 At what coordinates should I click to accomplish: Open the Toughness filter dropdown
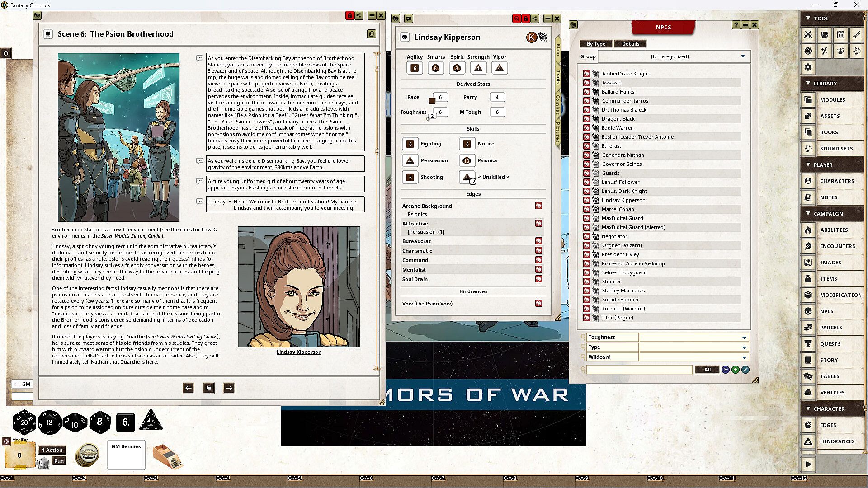(x=744, y=338)
